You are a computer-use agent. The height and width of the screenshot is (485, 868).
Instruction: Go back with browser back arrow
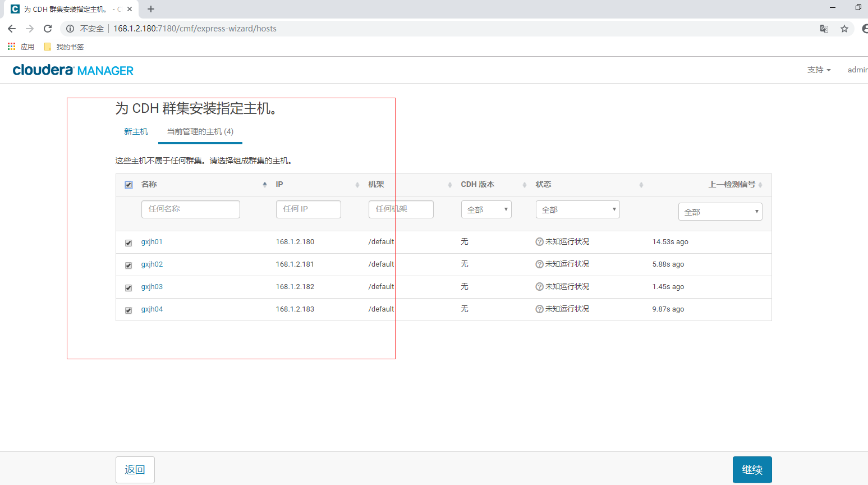coord(12,29)
